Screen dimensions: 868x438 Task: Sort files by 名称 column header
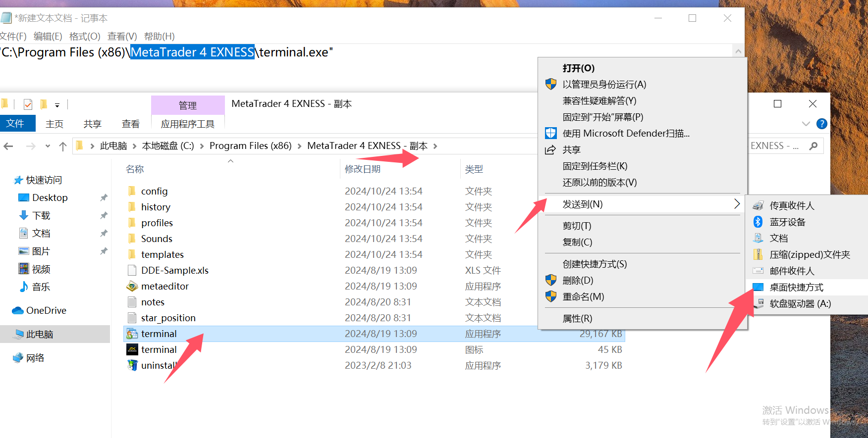(135, 169)
